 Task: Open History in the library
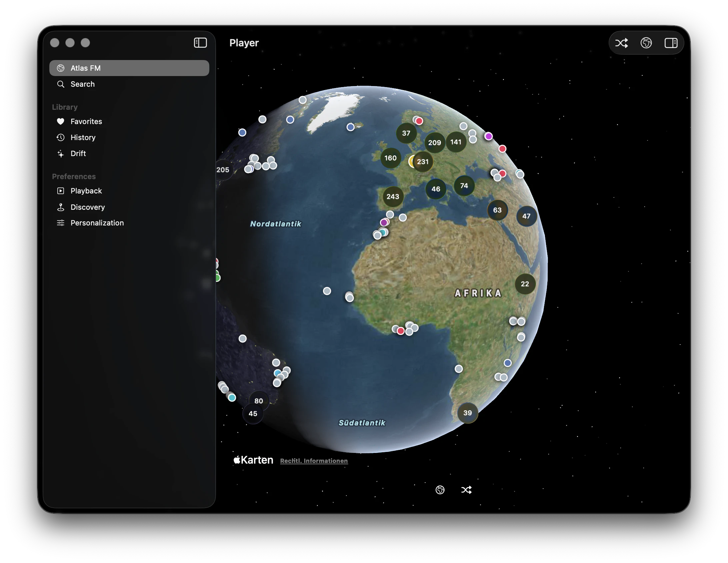(x=129, y=137)
